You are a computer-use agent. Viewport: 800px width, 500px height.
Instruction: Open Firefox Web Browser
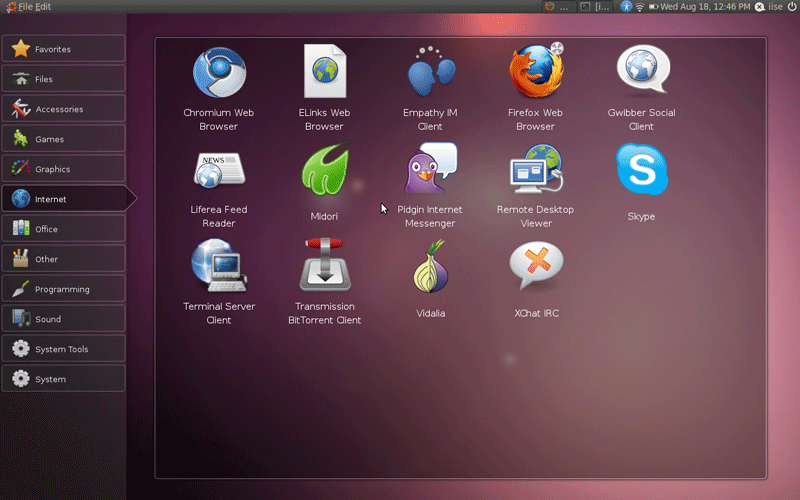535,74
